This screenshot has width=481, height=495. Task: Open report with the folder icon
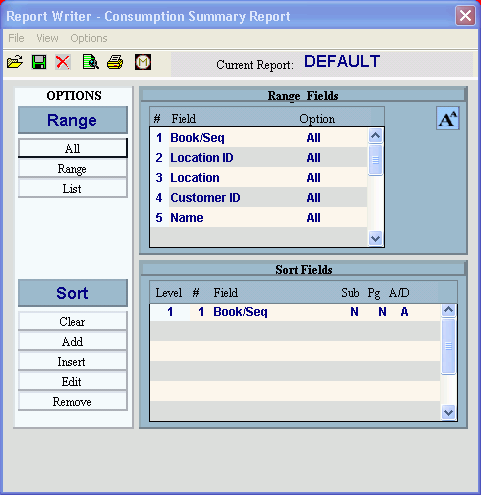tap(15, 62)
